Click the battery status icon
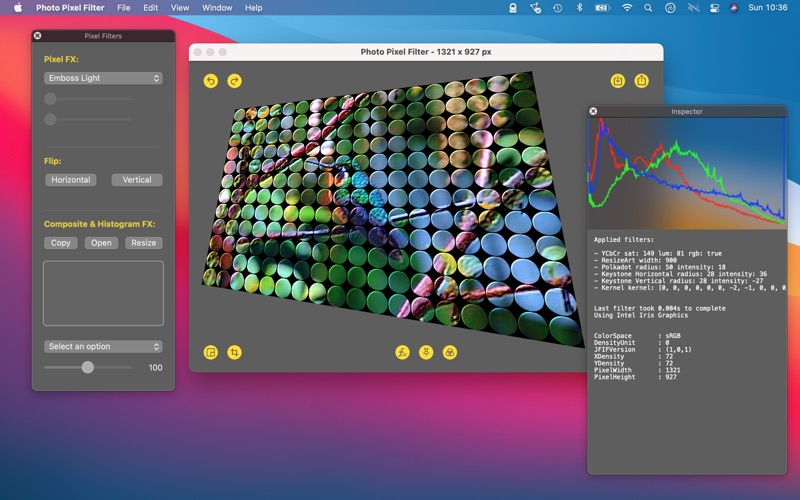 coord(602,8)
